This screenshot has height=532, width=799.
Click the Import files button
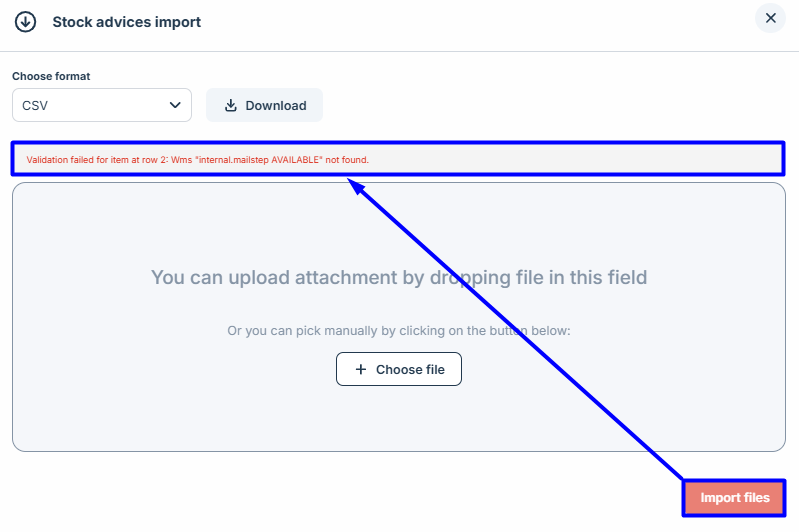pyautogui.click(x=734, y=498)
